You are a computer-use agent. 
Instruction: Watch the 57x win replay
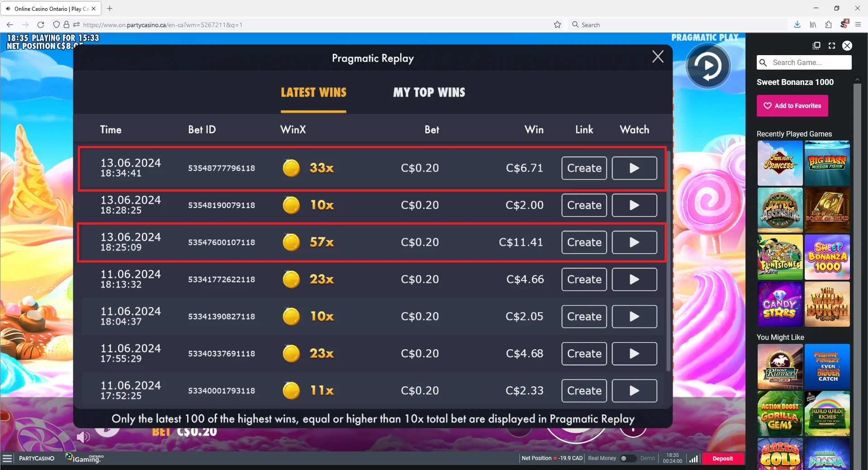[634, 242]
